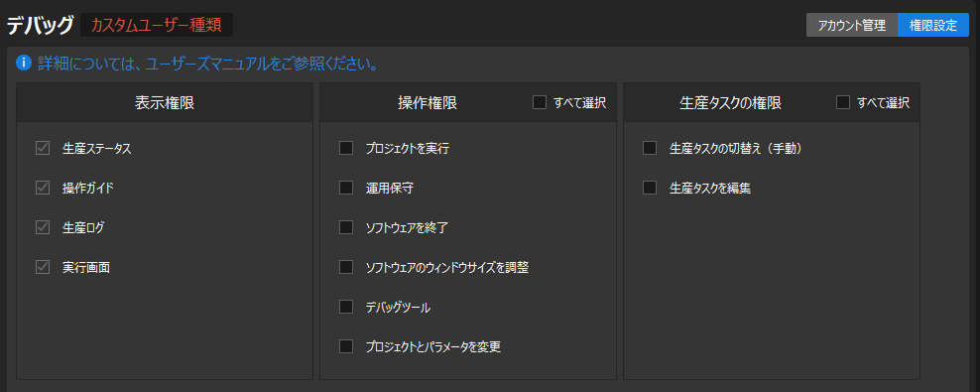Check the 生産タスクを編集 option
This screenshot has width=980, height=392.
pos(650,189)
